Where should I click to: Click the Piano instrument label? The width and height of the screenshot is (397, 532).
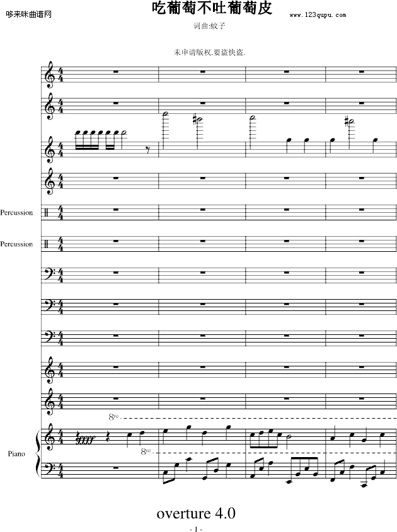click(x=16, y=453)
